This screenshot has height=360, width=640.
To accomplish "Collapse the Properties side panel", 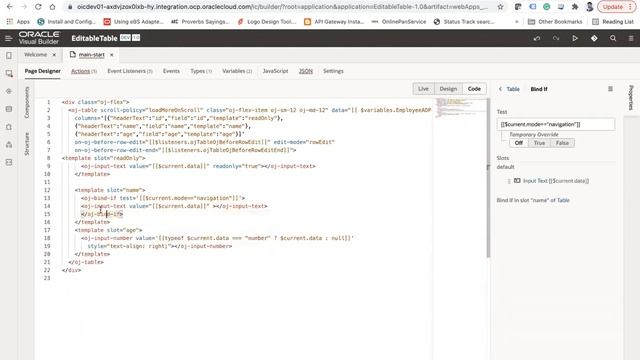I will (x=631, y=98).
